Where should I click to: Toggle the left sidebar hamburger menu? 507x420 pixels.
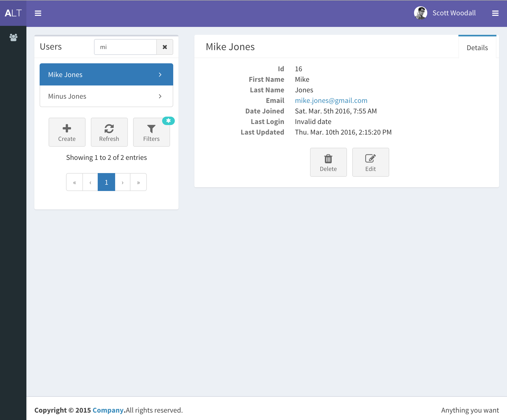click(x=38, y=13)
